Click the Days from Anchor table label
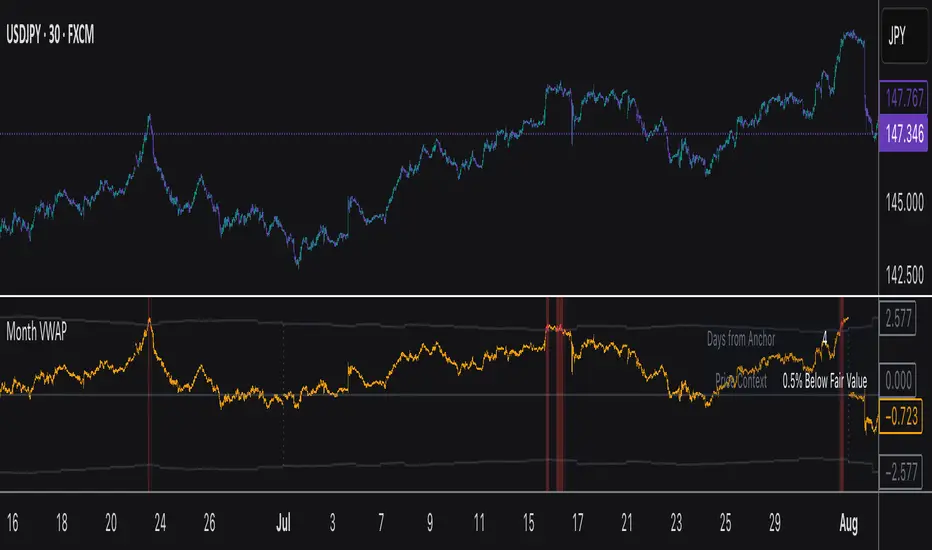The image size is (932, 550). coord(741,339)
